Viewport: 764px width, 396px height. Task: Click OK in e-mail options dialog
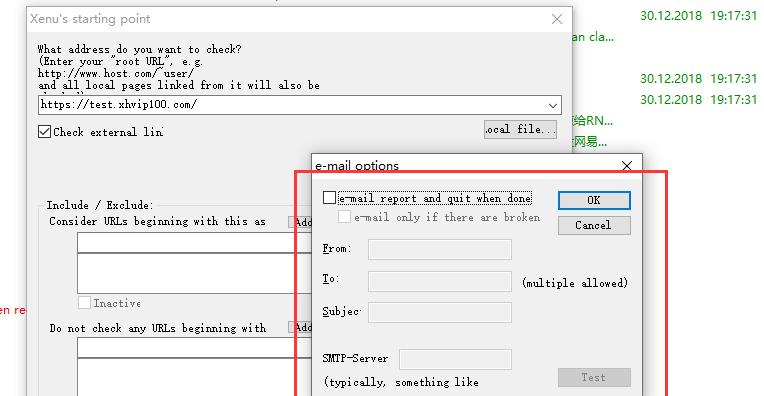click(x=594, y=200)
